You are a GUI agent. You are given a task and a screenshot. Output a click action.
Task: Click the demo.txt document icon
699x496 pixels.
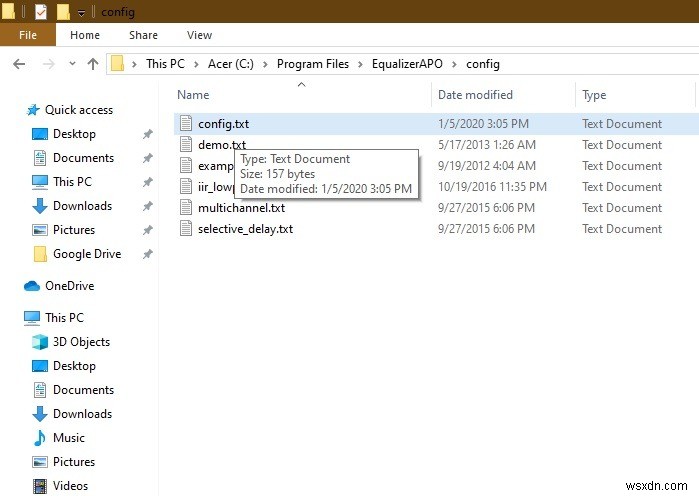point(186,144)
